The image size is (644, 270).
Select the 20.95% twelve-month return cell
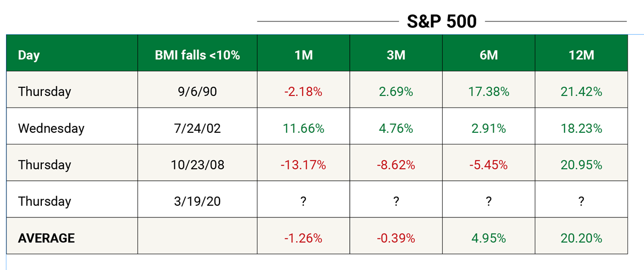(x=582, y=165)
